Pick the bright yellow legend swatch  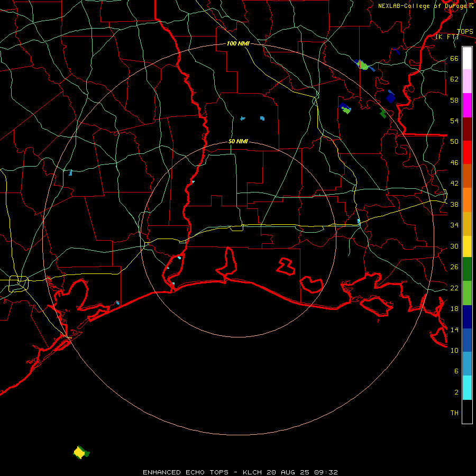467,246
